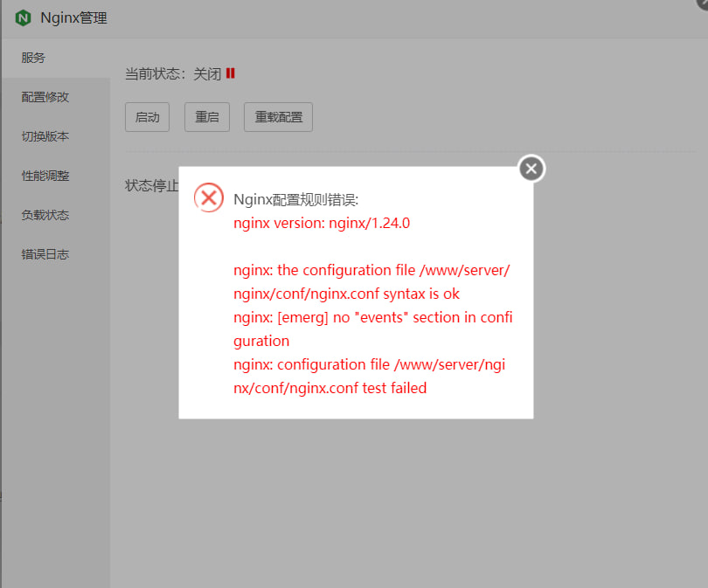Click the 重载配置 button
This screenshot has height=588, width=708.
[278, 117]
